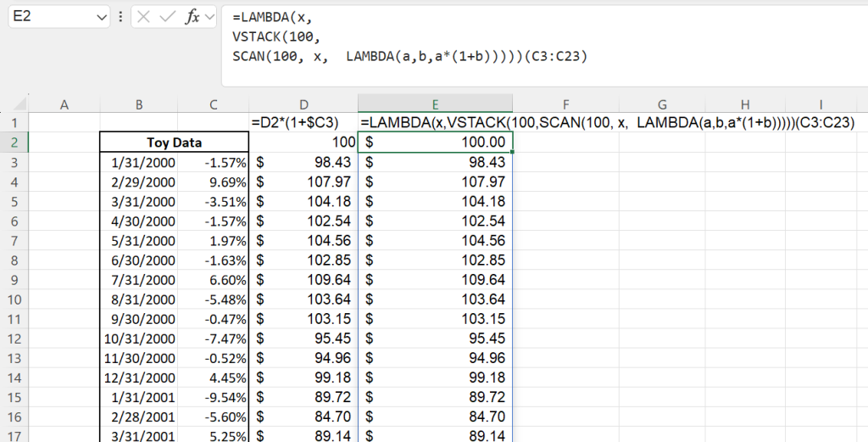Click cell E2 showing $100.00
Screen dimensions: 868x442
point(435,143)
